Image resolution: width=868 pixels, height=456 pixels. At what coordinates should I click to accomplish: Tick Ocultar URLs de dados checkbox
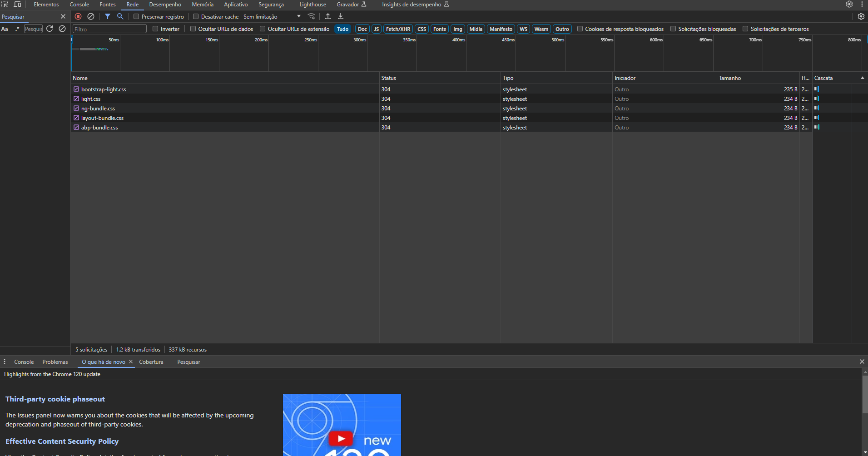pyautogui.click(x=193, y=29)
